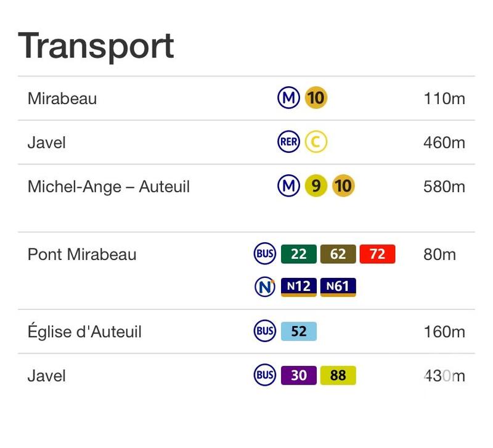Image resolution: width=493 pixels, height=448 pixels.
Task: Click the RER icon next to Javel
Action: click(x=288, y=142)
